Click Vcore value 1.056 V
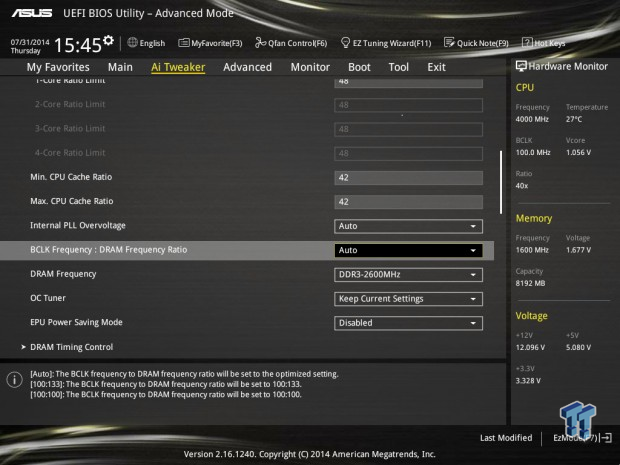Viewport: 620px width, 465px height. tap(578, 152)
